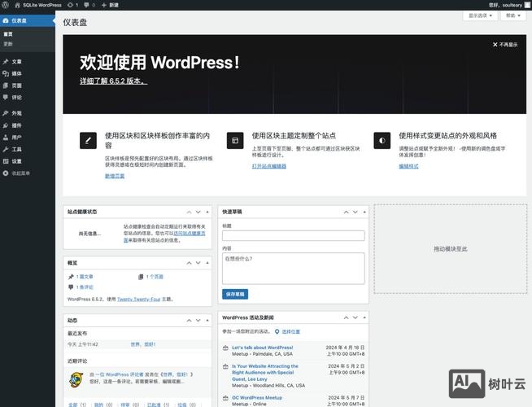Open OC WordPress Meetup event link
Image resolution: width=532 pixels, height=407 pixels.
[x=257, y=397]
